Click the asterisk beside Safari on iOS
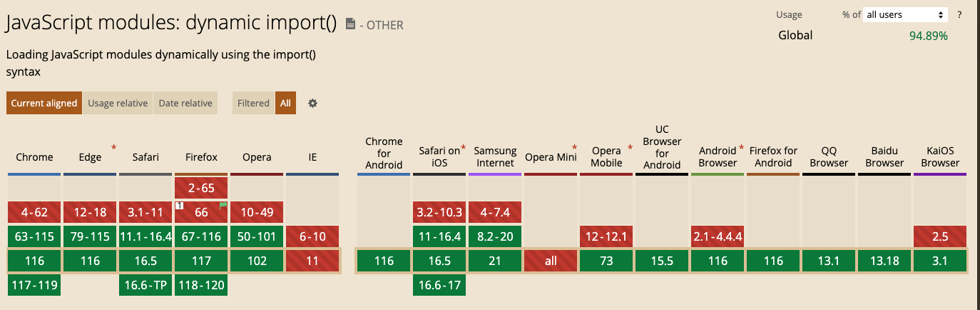 coord(463,148)
